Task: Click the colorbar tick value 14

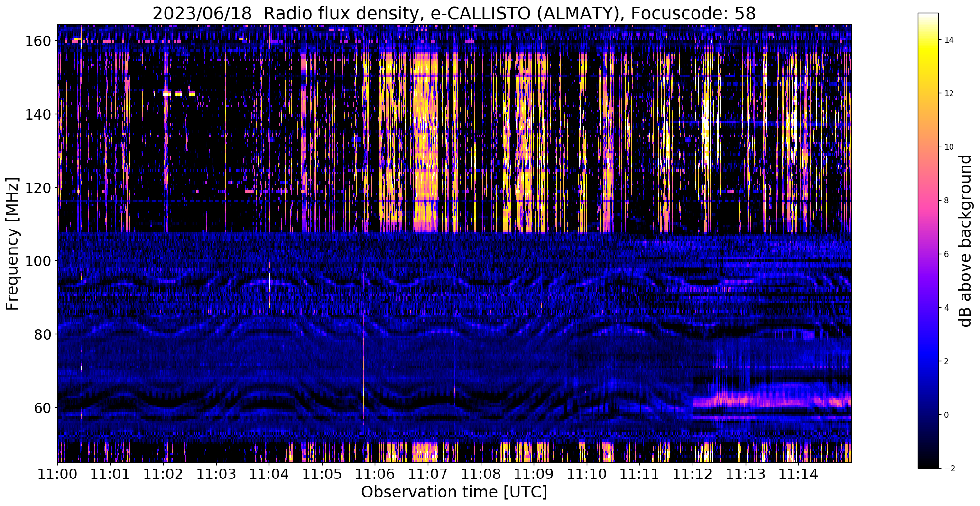Action: [949, 40]
